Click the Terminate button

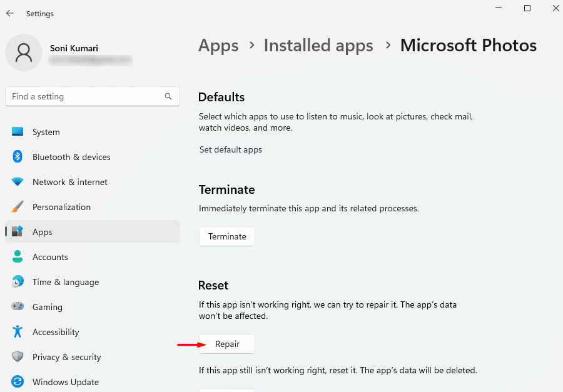(227, 236)
